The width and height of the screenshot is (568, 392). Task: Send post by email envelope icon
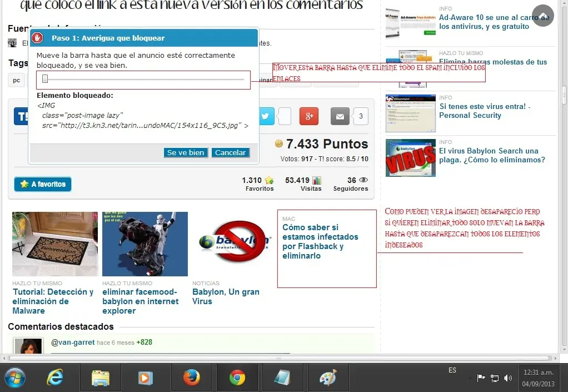point(340,116)
